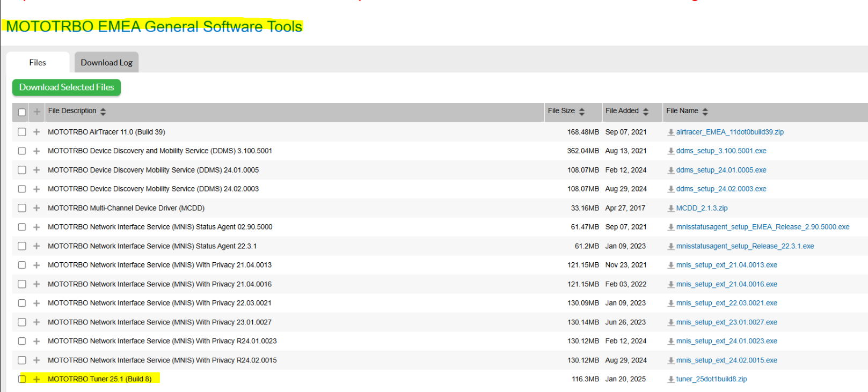Click File Added column header
Screen dimensions: 868x392
[622, 111]
